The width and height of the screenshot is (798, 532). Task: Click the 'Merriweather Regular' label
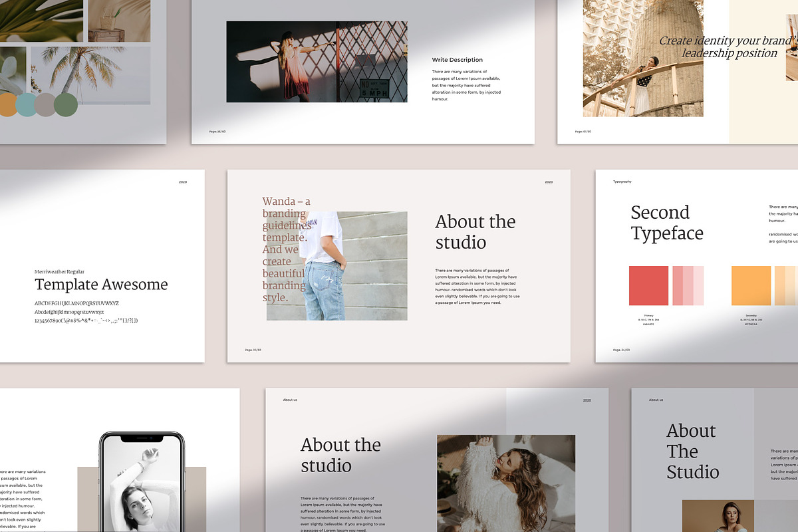pos(59,272)
